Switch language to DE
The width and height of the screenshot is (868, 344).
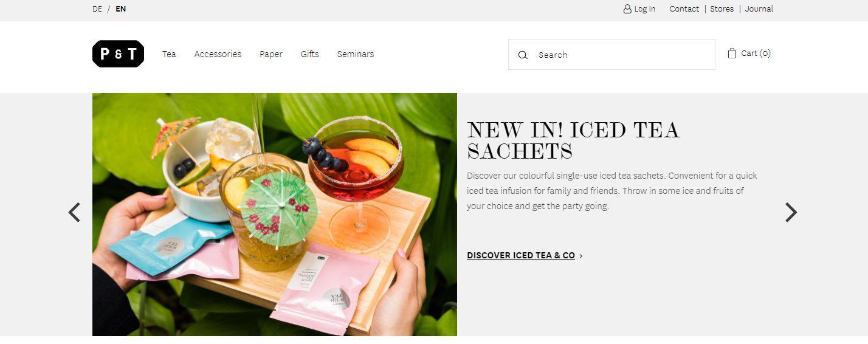tap(97, 9)
